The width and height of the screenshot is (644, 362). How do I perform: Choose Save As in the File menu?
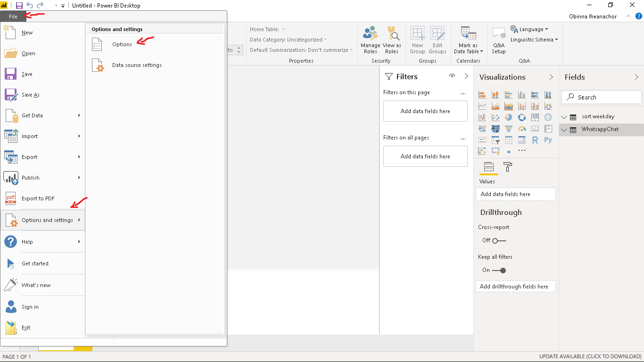click(x=43, y=95)
